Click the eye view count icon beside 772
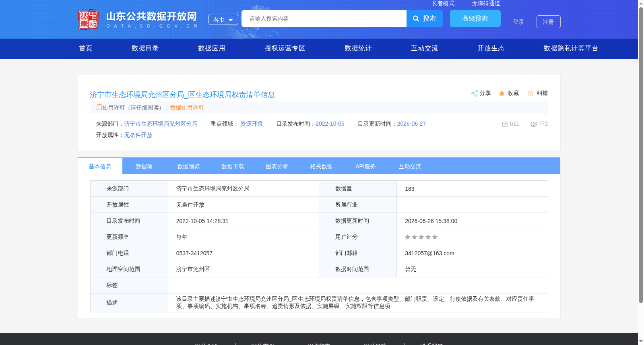Viewport: 644px width, 345px height. coord(534,124)
